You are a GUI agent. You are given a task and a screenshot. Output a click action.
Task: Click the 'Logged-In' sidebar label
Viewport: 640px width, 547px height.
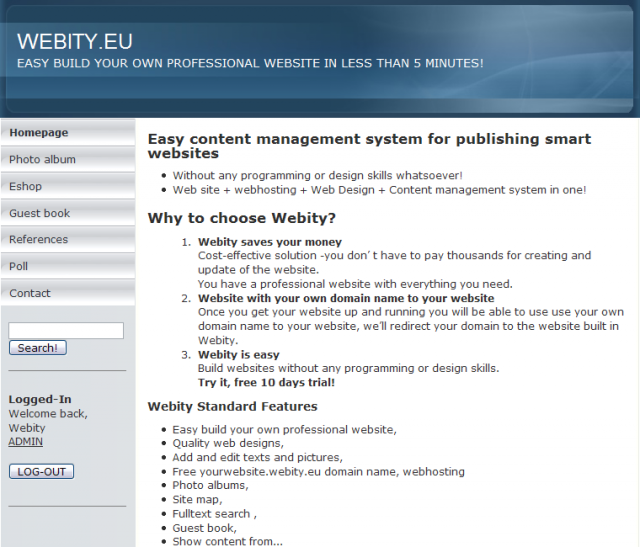pos(40,399)
